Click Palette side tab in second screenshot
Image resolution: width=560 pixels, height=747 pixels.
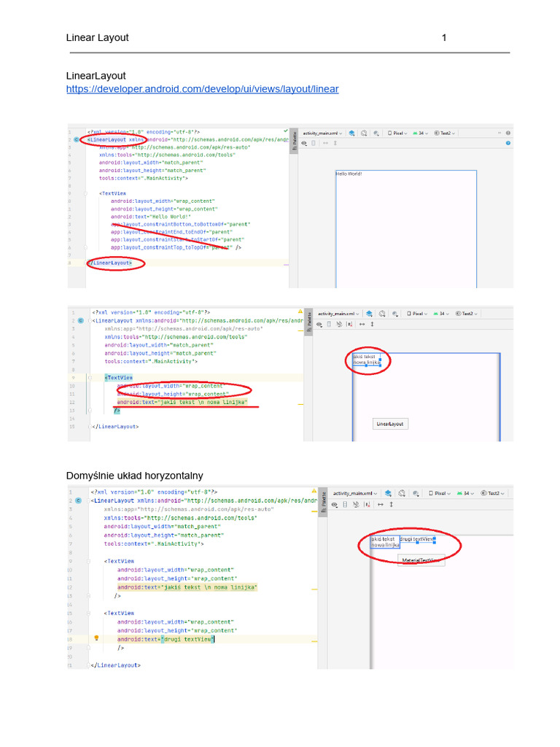point(308,323)
